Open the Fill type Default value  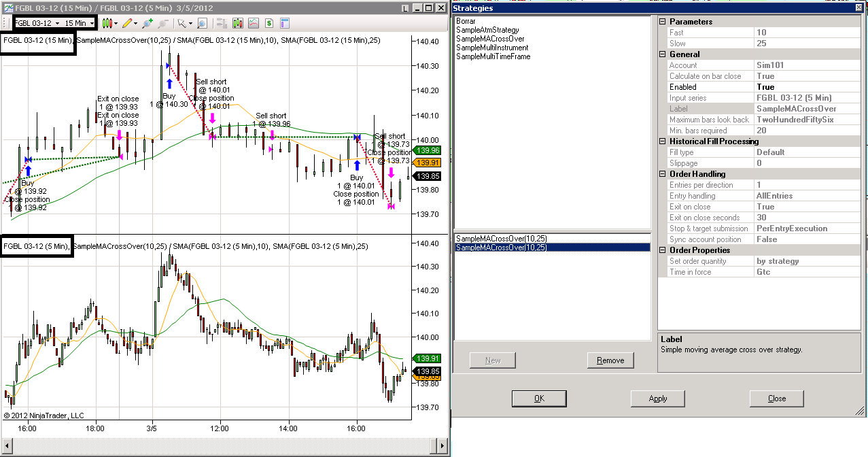click(x=807, y=152)
